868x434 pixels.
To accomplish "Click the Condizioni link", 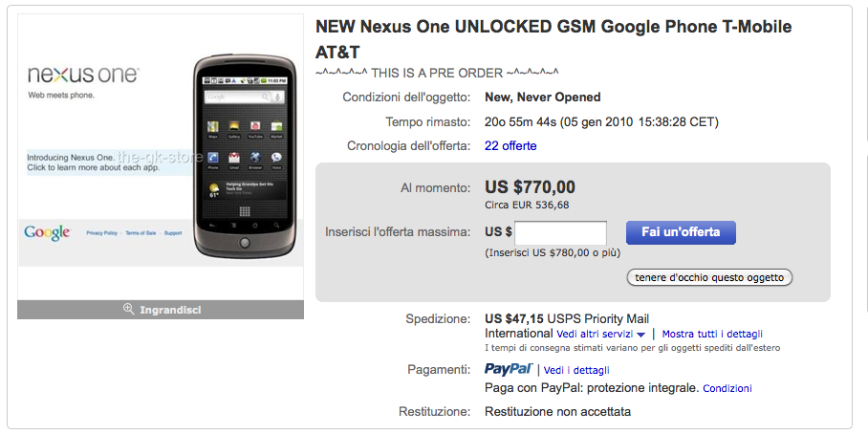I will 727,388.
